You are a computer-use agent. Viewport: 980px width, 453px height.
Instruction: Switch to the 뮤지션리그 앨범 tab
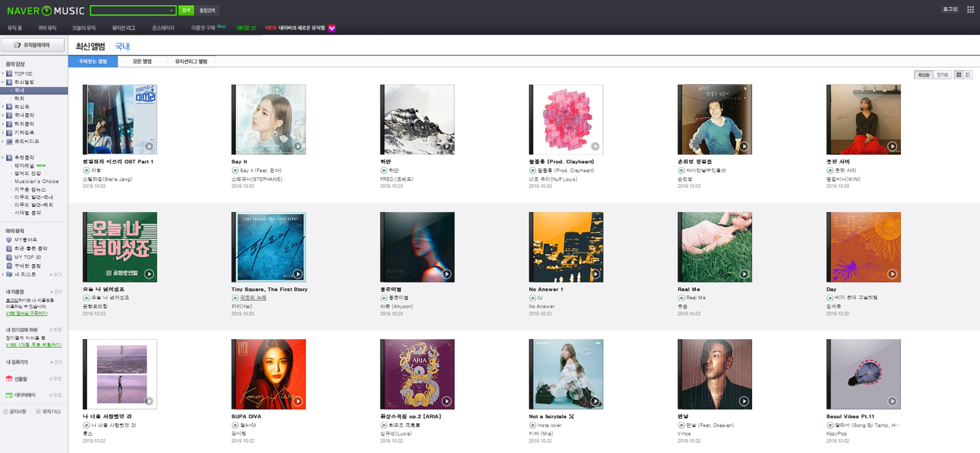coord(192,62)
